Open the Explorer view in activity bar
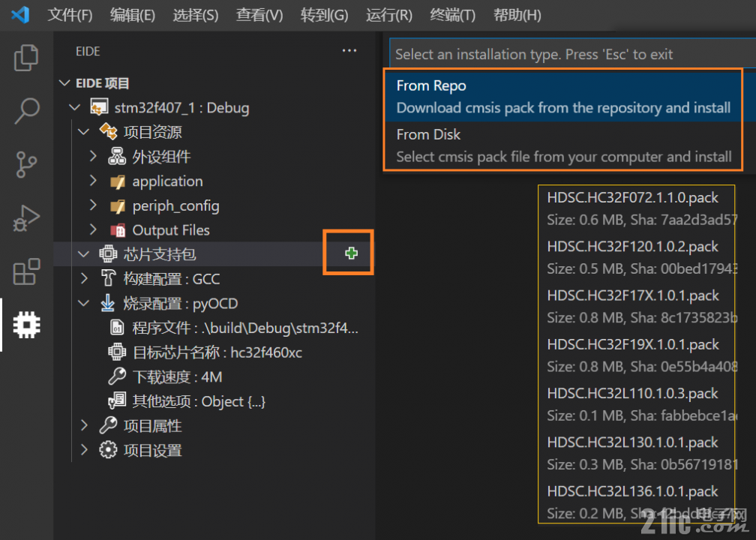Screen dimensions: 756x540 [26, 58]
